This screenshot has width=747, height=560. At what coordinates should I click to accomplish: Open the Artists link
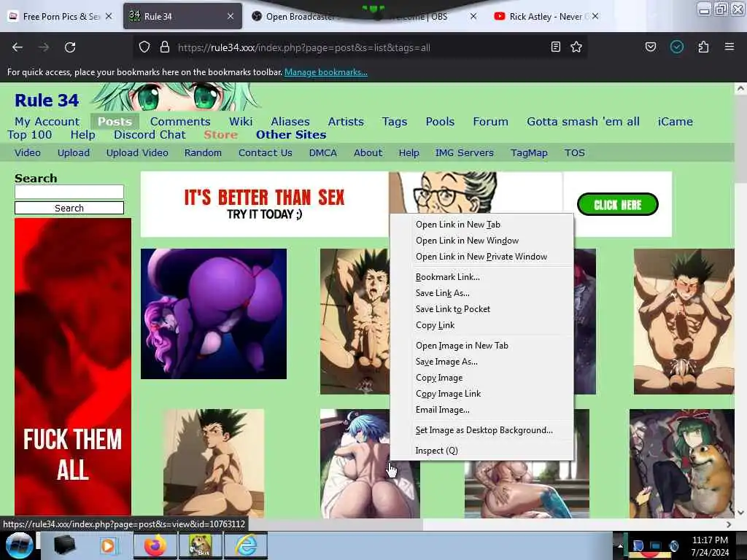click(x=346, y=122)
